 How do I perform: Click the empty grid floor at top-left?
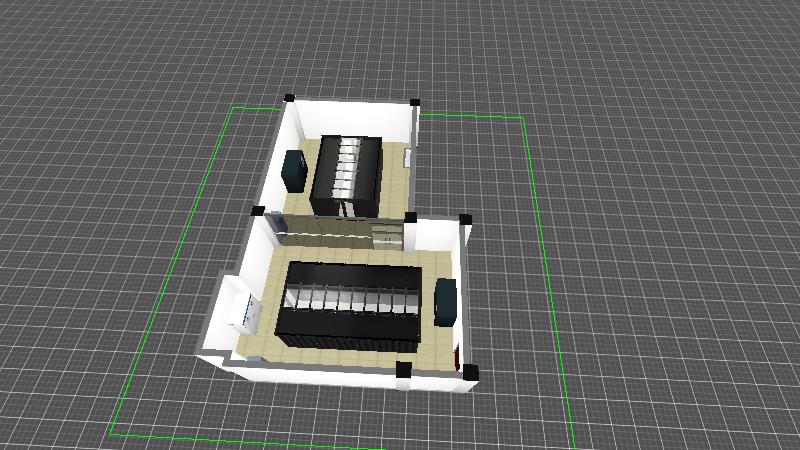pos(100,80)
